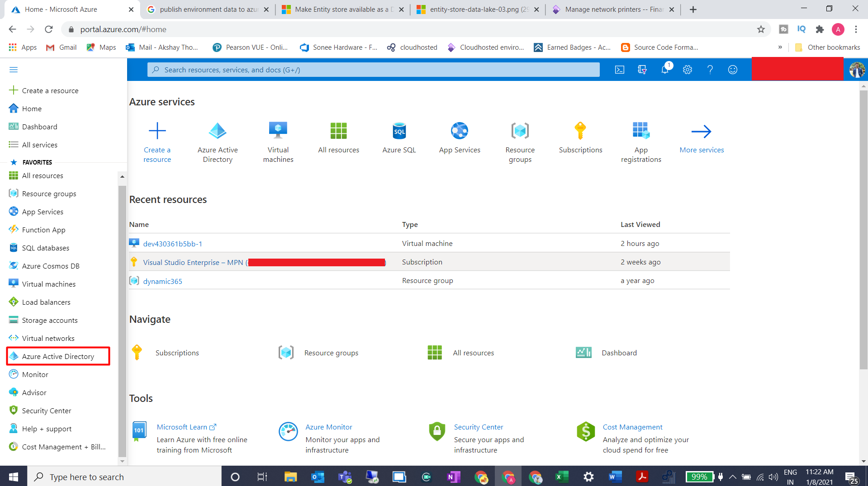Open the App Services globe icon
This screenshot has height=486, width=868.
coord(460,132)
